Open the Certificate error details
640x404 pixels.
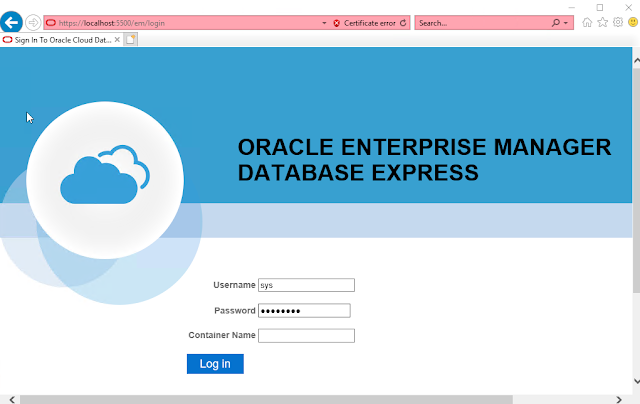point(369,23)
